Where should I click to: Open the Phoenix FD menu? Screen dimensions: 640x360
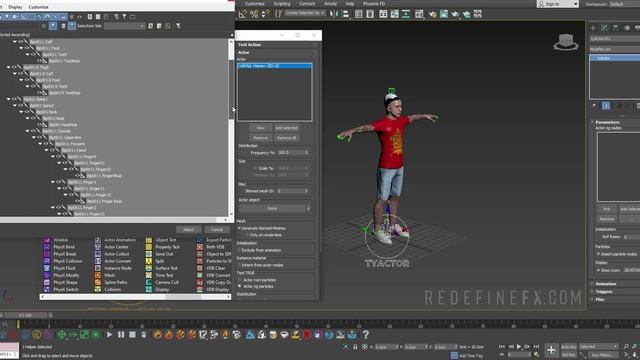pos(374,4)
